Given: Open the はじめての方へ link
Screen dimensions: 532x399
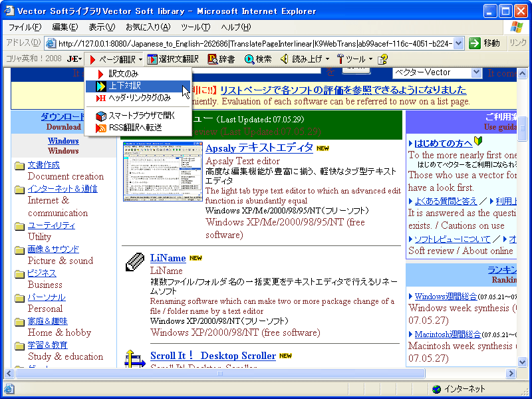Looking at the screenshot, I should tap(444, 144).
